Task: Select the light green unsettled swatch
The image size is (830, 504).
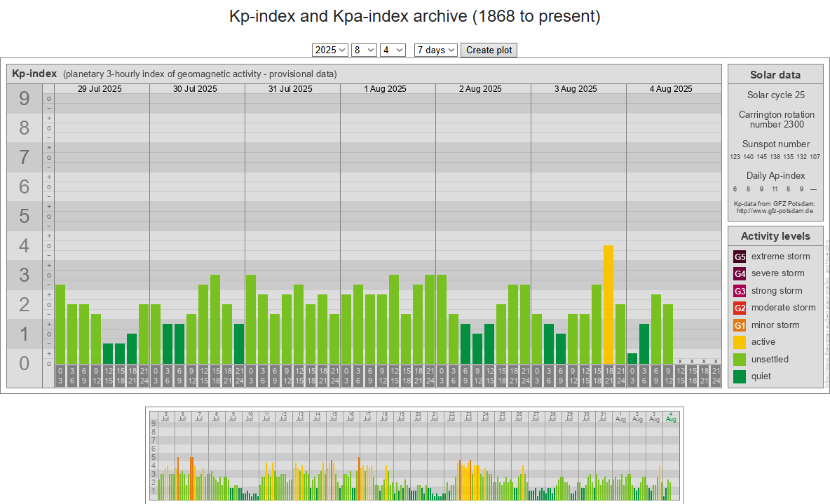Action: point(740,360)
